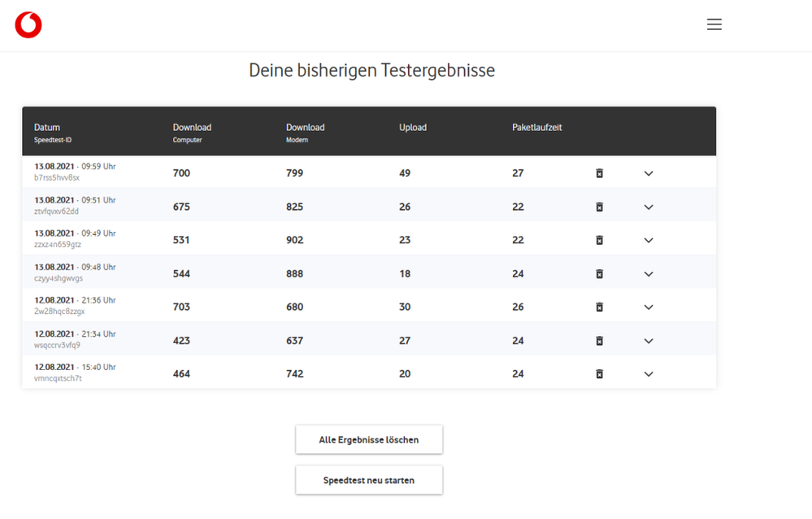Expand details for test ztvfqvxv62dd
Screen dimensions: 812x519
[x=649, y=207]
